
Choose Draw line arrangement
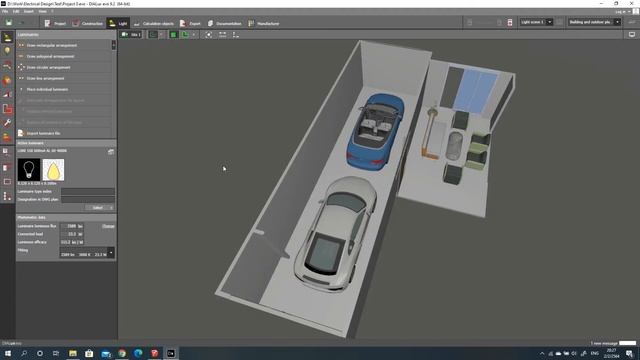(x=64, y=78)
